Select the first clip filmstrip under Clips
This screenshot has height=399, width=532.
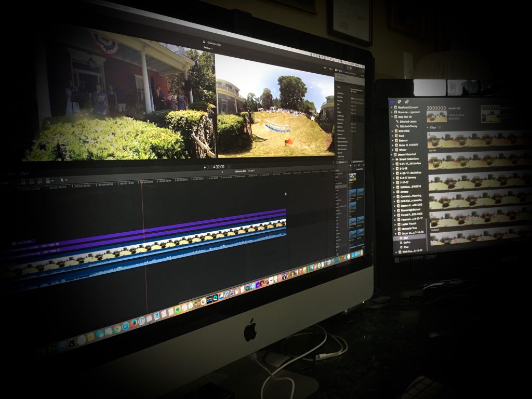coord(480,140)
